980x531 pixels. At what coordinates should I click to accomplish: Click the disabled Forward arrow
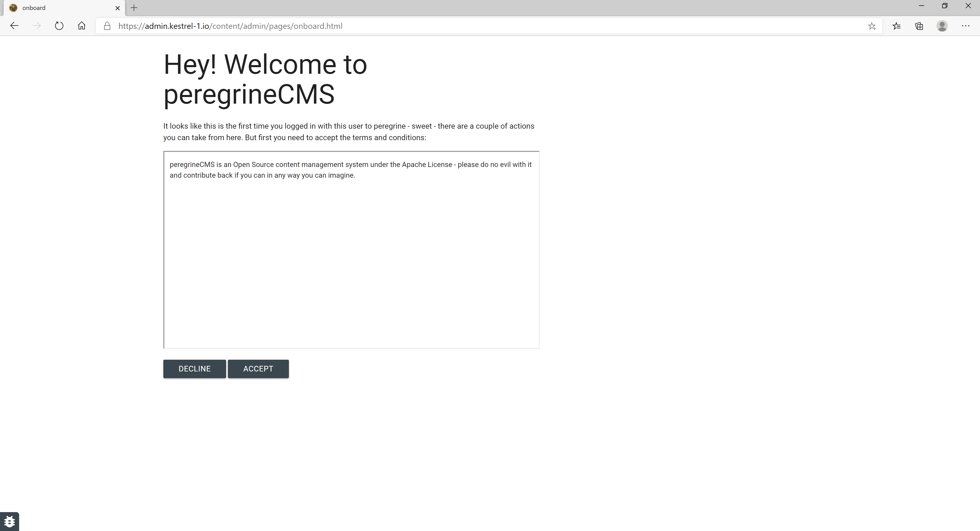(36, 26)
